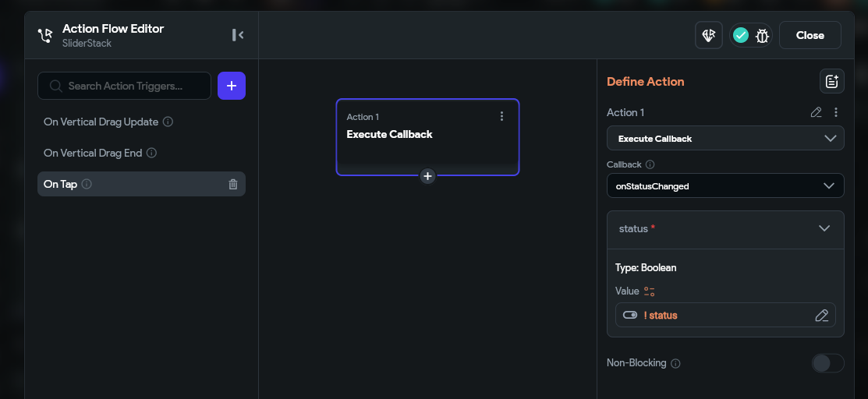Open the onStatusChanged callback dropdown

click(x=725, y=186)
